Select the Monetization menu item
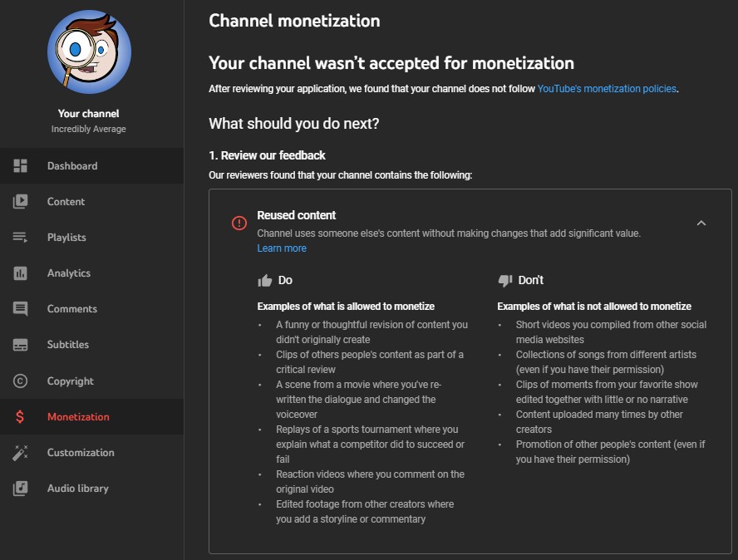 click(91, 416)
